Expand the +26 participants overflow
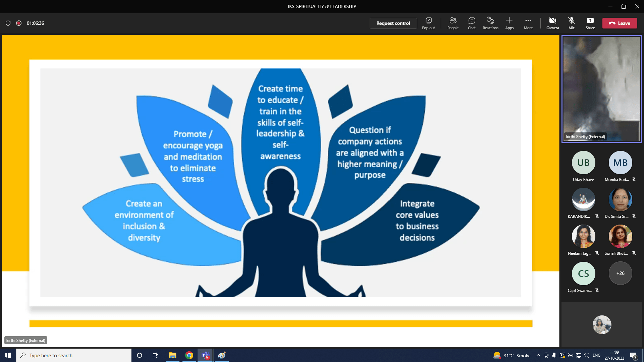Image resolution: width=644 pixels, height=362 pixels. (620, 273)
